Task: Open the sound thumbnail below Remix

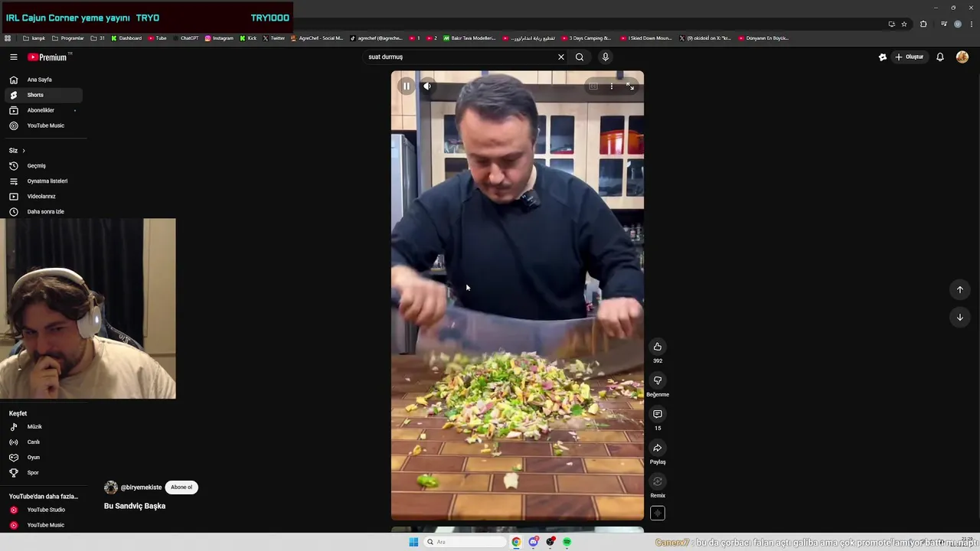Action: 658,514
